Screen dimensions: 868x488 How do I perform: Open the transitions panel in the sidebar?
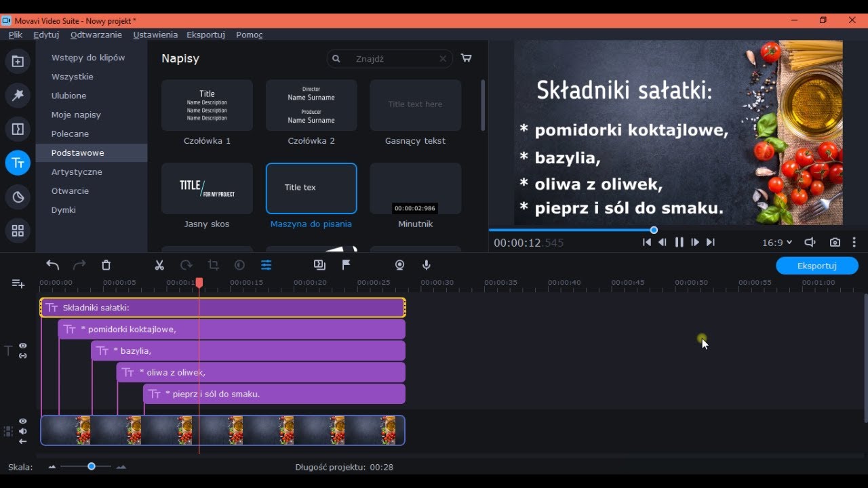(18, 129)
